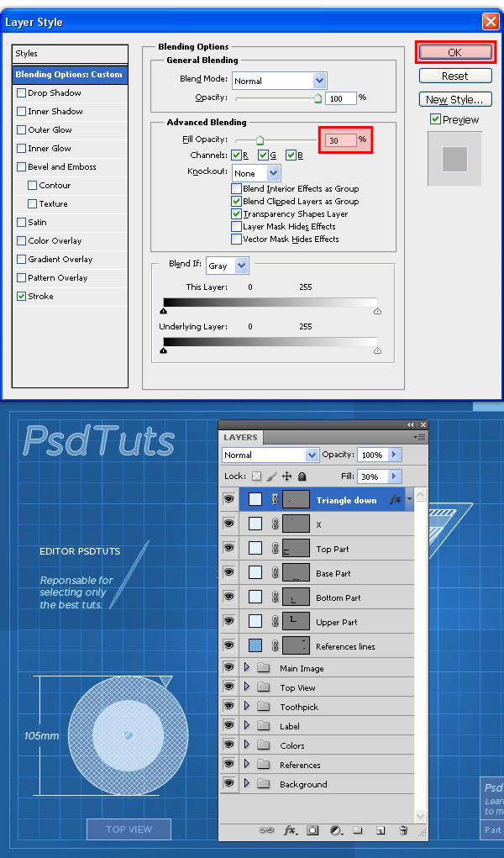Viewport: 504px width, 858px height.
Task: Check Layer Mask Hides Effects
Action: 236,227
